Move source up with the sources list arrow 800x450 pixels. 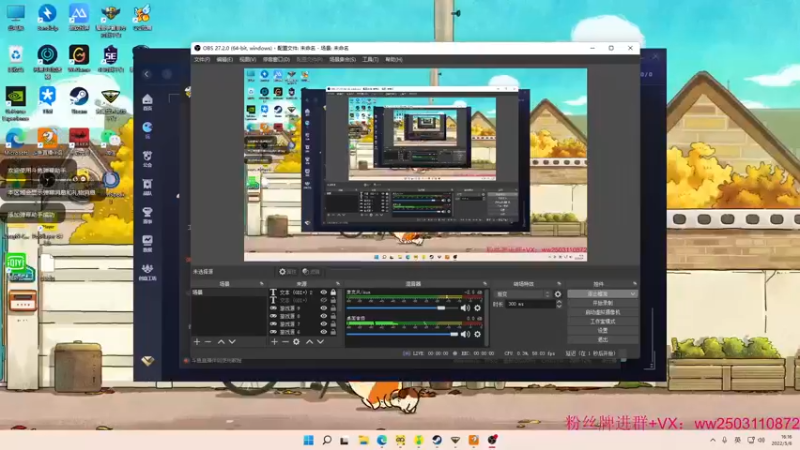309,342
